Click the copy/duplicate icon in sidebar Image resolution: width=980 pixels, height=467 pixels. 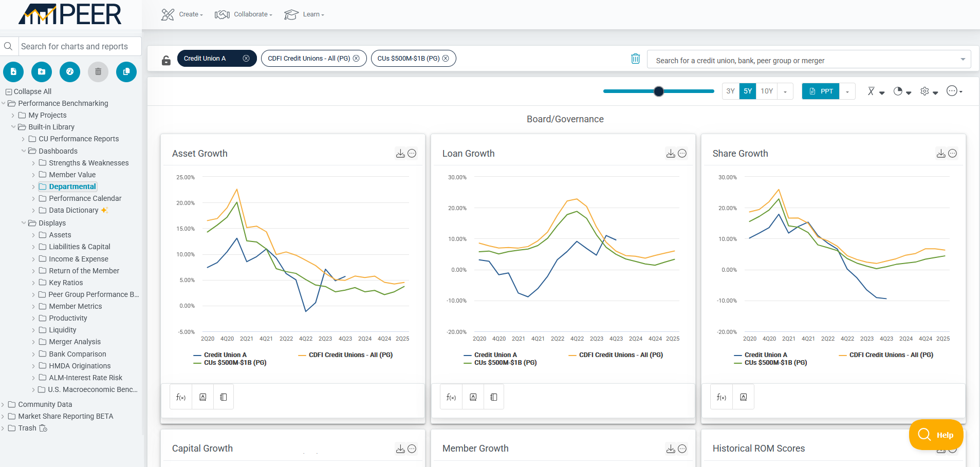pos(126,72)
